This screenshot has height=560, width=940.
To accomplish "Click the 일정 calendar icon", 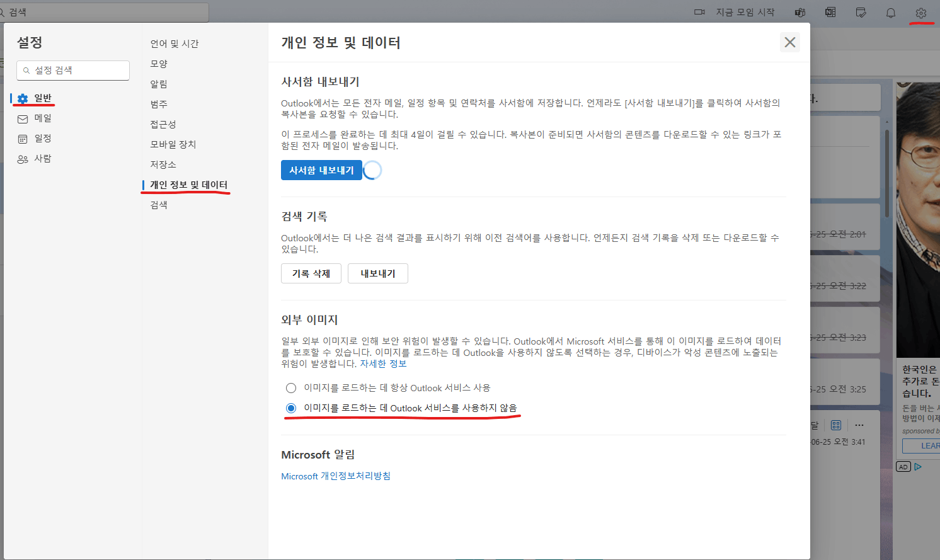I will [x=23, y=139].
